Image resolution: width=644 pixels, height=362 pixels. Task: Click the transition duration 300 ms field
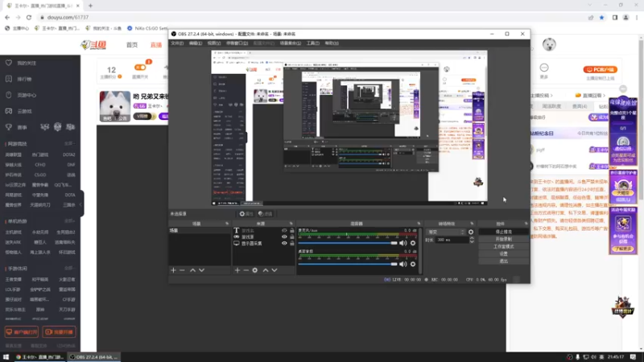pyautogui.click(x=452, y=240)
